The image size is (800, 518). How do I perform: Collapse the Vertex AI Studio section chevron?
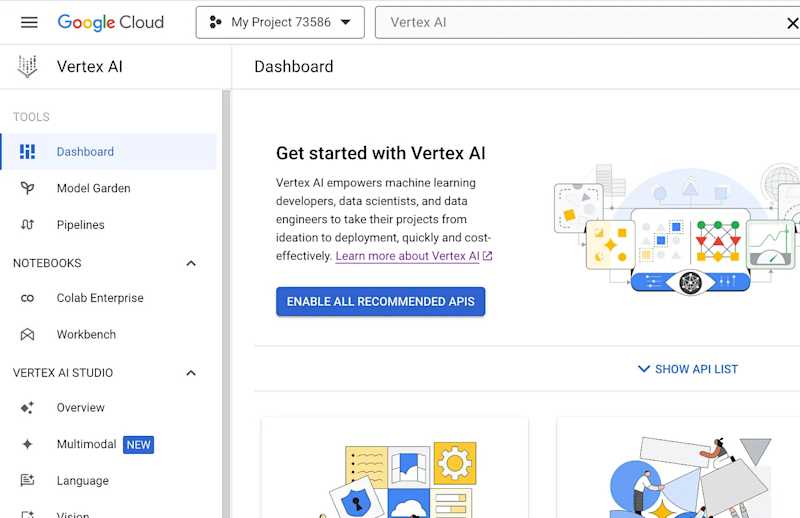point(191,373)
